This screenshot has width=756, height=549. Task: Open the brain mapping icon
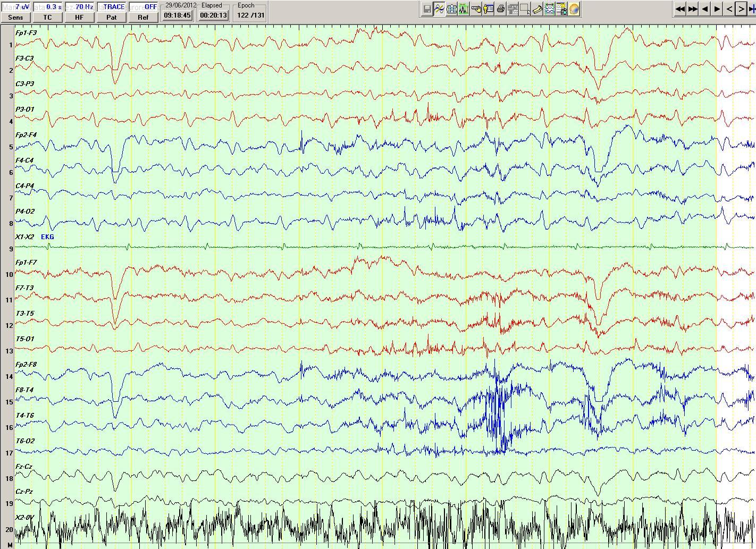[574, 9]
